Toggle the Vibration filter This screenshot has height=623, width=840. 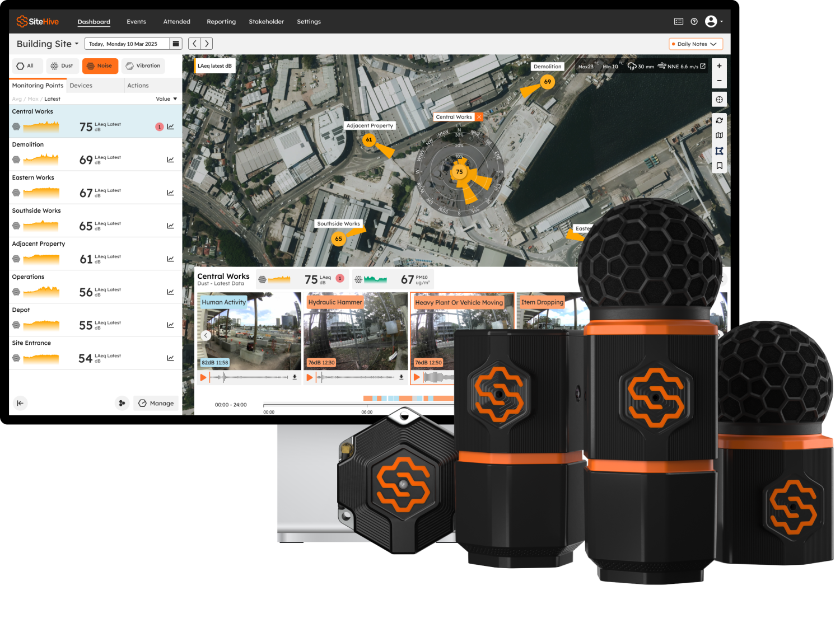(143, 66)
